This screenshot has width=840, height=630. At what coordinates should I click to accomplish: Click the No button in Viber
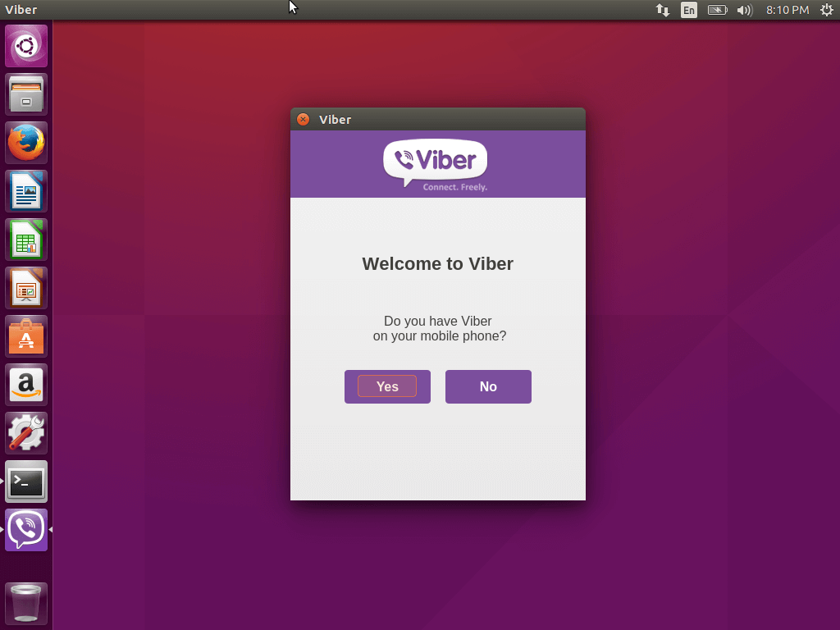coord(488,386)
